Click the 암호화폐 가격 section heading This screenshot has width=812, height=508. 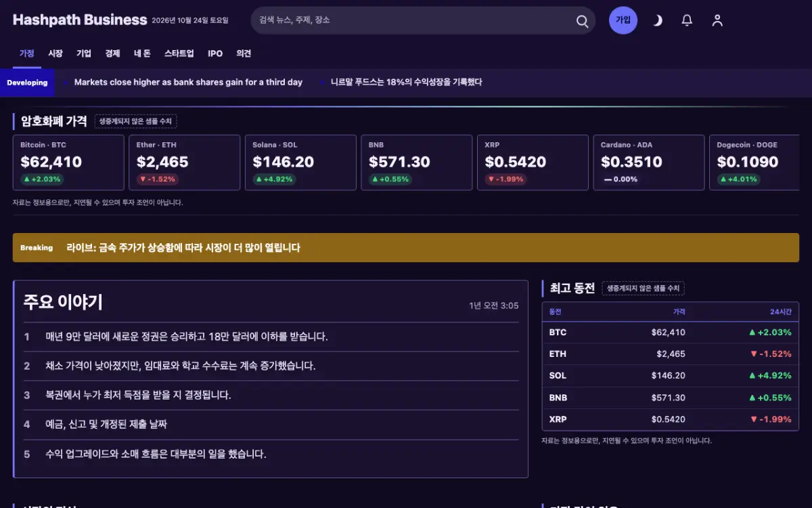[x=54, y=121]
